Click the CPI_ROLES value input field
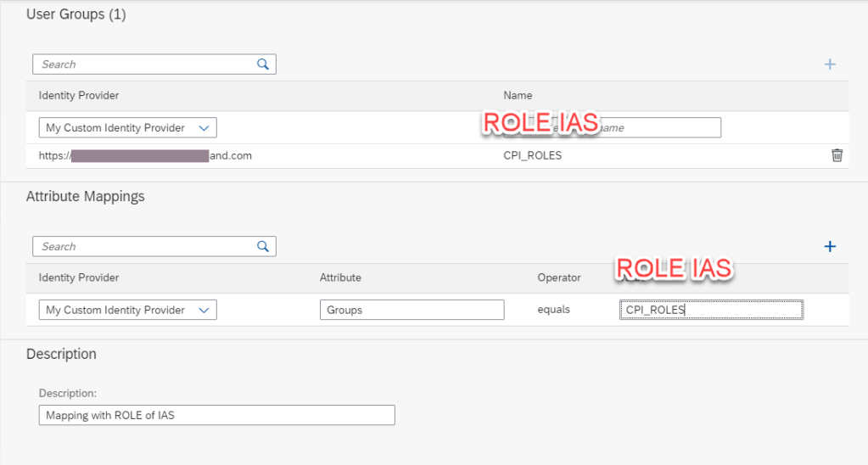 [711, 311]
